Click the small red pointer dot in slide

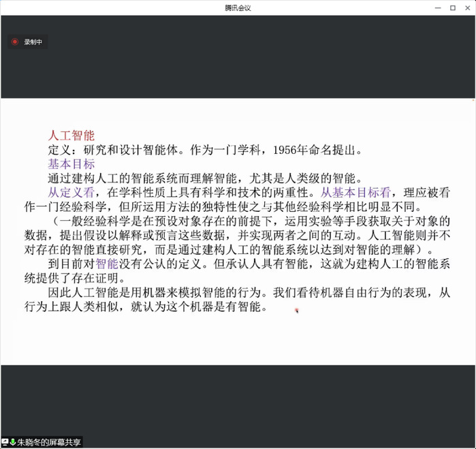pyautogui.click(x=297, y=311)
